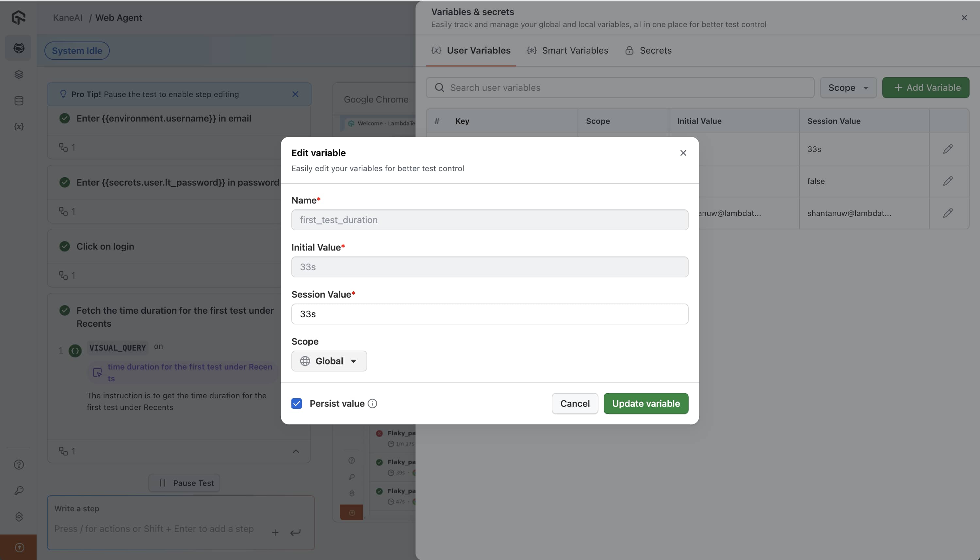Open the Global scope dropdown
Image resolution: width=980 pixels, height=560 pixels.
(x=329, y=361)
